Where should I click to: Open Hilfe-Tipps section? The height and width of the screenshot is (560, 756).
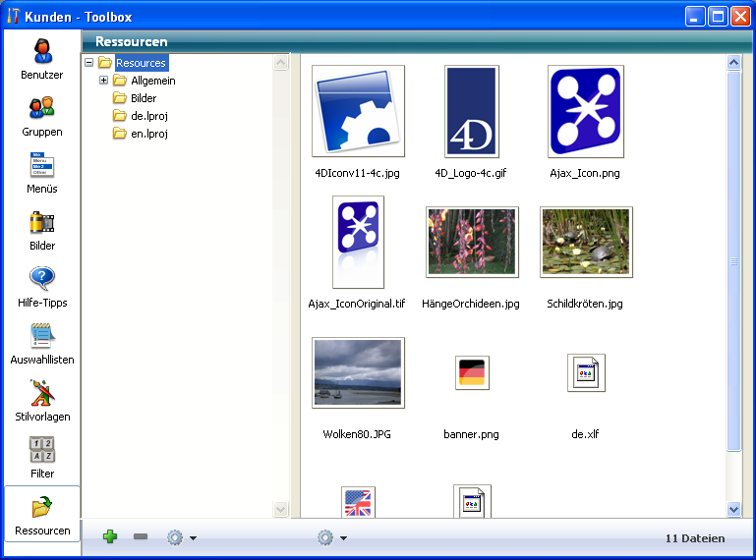(x=42, y=279)
